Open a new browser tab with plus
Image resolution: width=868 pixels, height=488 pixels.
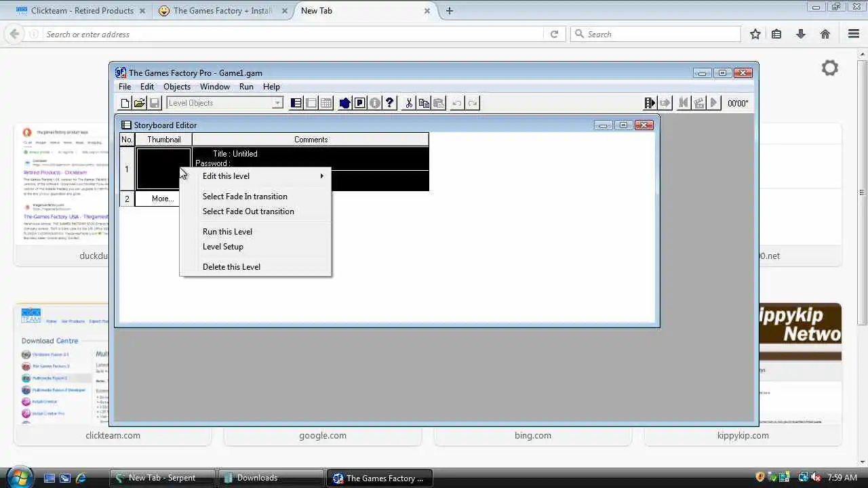coord(449,11)
